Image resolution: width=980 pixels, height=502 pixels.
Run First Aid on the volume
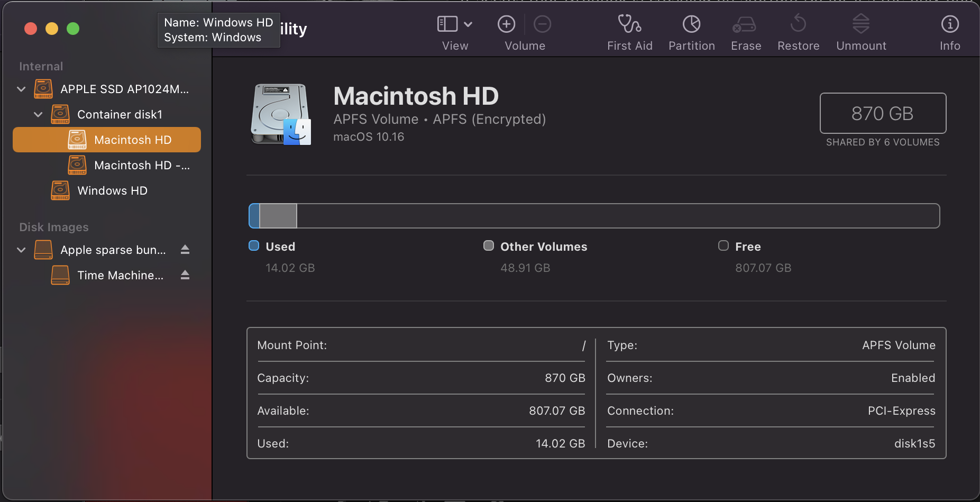tap(629, 25)
